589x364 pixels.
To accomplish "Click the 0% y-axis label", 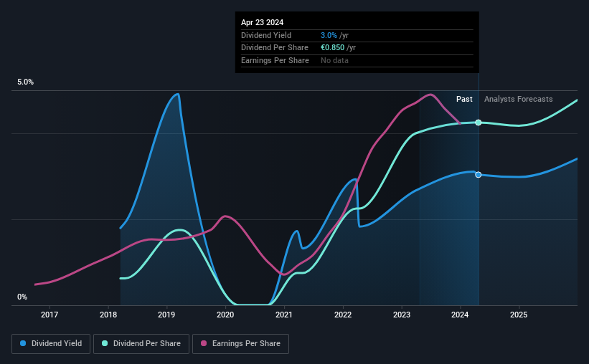I will 22,297.
